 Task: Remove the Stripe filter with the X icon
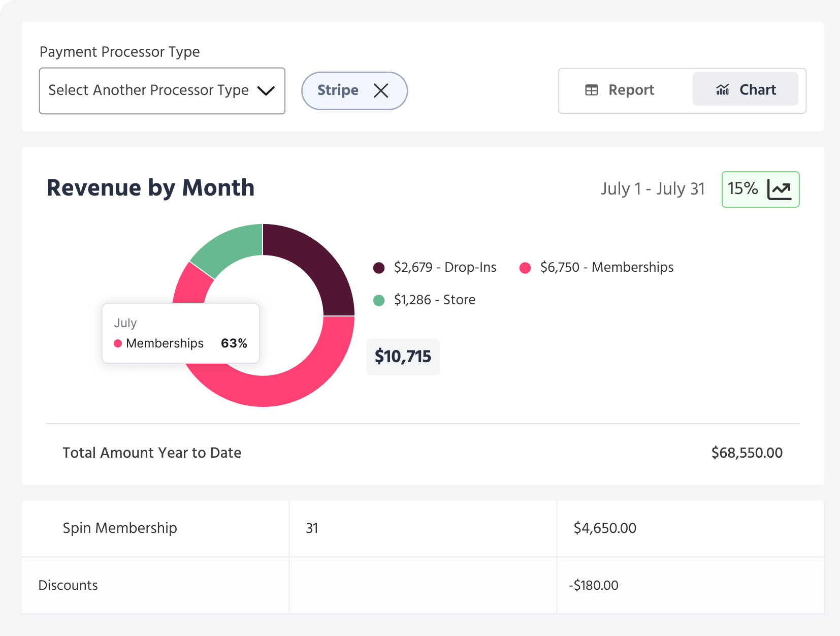coord(381,90)
